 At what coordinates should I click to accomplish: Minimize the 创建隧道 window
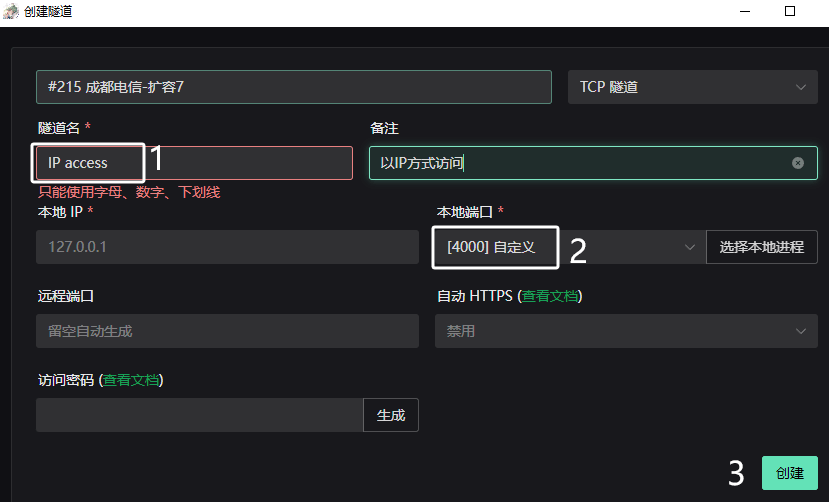coord(745,11)
